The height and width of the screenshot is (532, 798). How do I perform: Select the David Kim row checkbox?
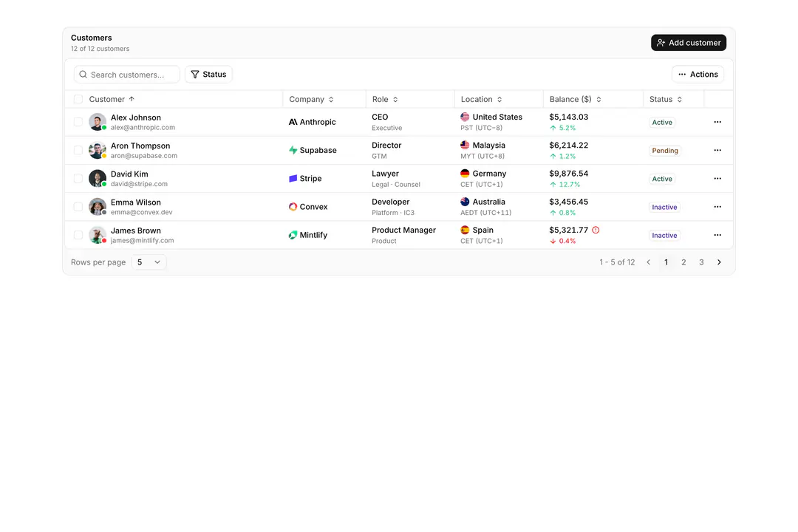[78, 179]
